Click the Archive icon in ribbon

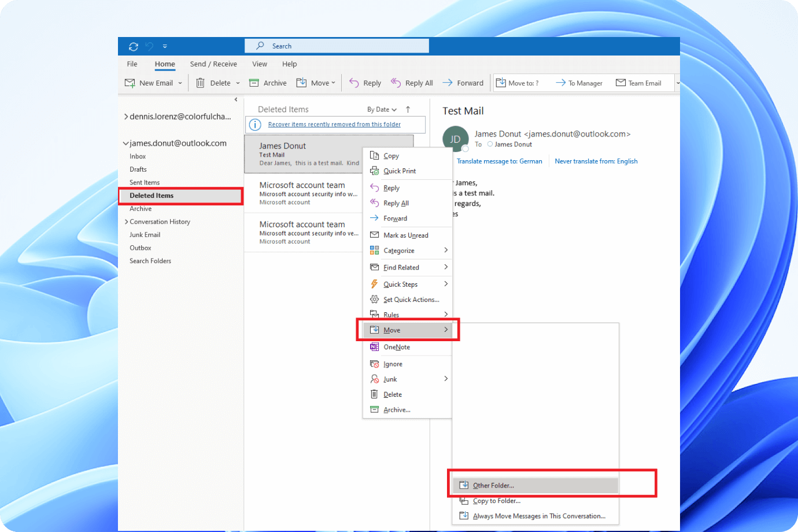254,83
